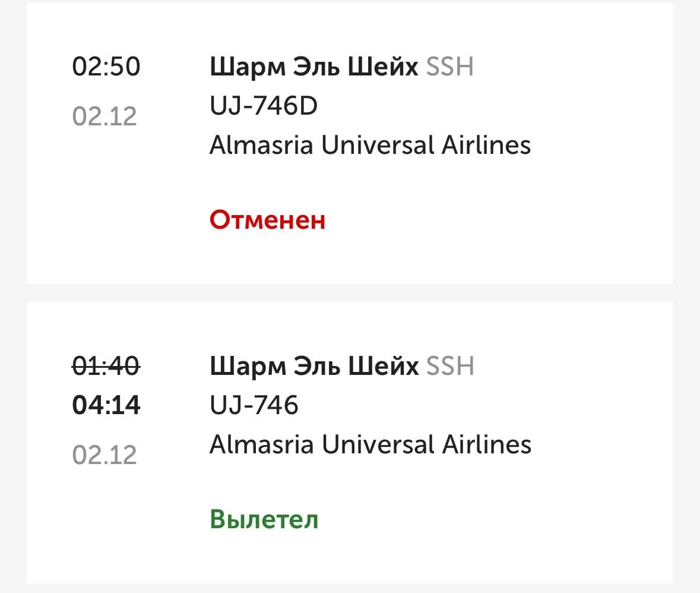This screenshot has width=700, height=593.
Task: Click Almasria Universal Airlines on flight UJ-746D
Action: [370, 145]
